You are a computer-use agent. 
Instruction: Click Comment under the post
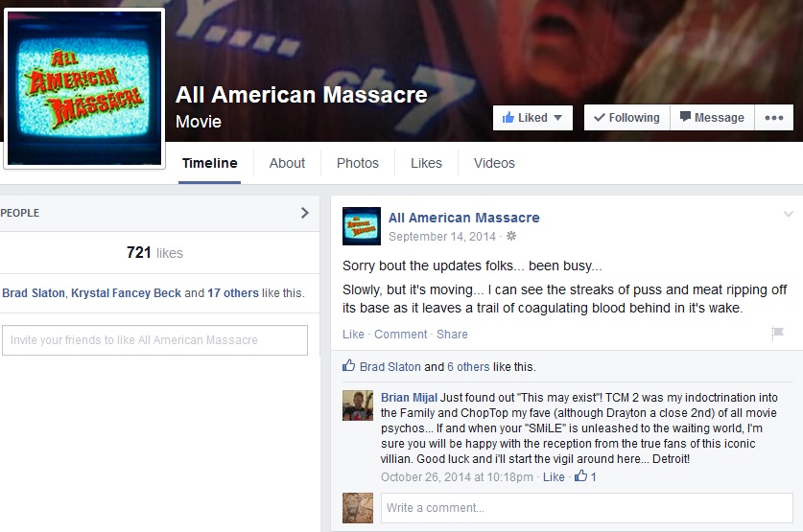coord(400,334)
